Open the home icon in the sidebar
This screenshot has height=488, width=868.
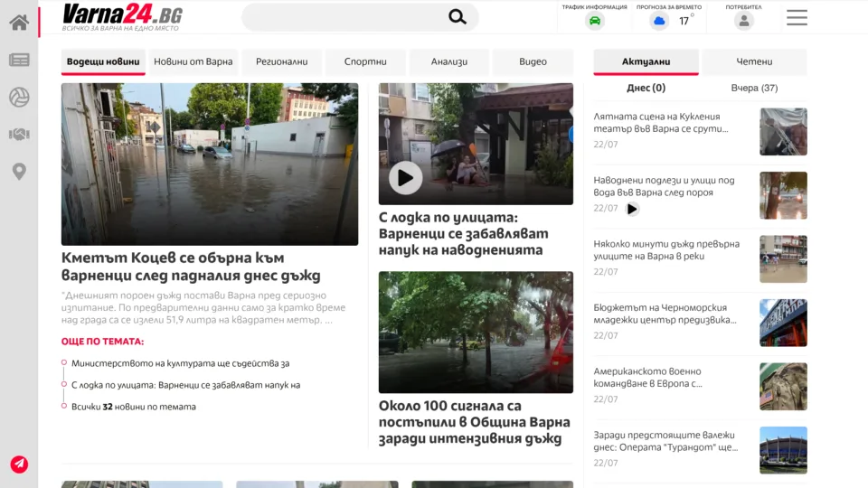pyautogui.click(x=19, y=23)
